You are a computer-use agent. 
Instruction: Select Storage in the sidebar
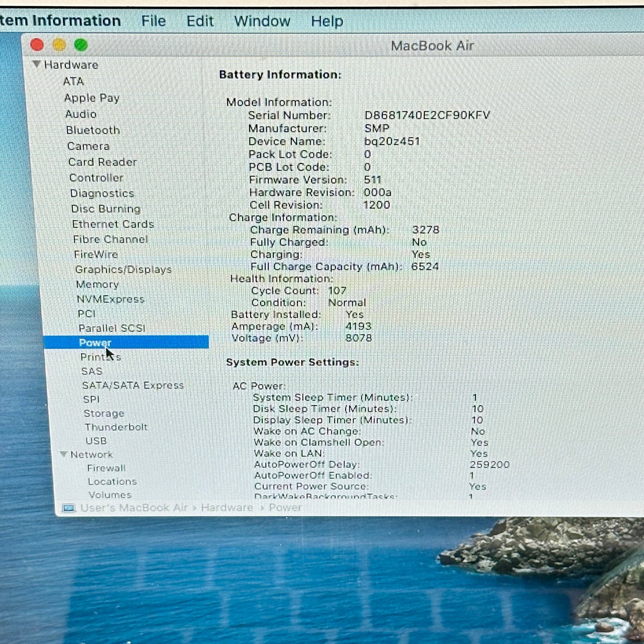104,414
